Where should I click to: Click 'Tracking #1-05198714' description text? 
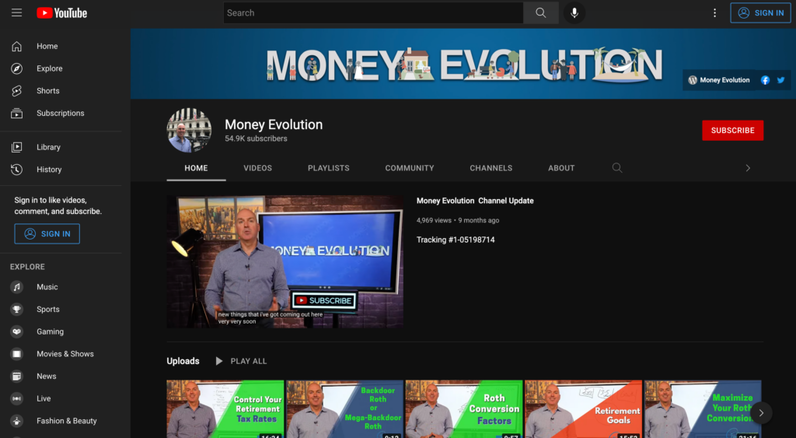tap(455, 240)
